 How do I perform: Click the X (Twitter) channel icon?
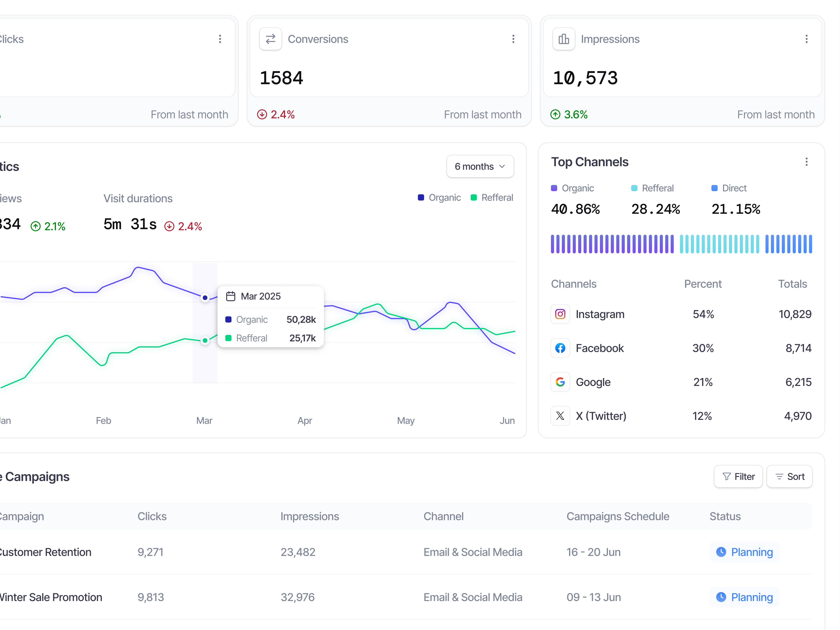pos(560,416)
